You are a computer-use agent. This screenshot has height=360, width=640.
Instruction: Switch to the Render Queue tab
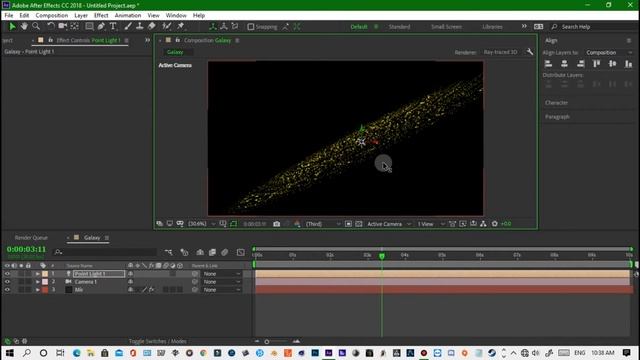pyautogui.click(x=31, y=238)
